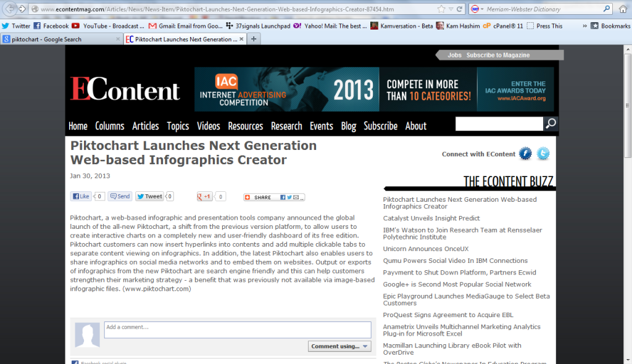This screenshot has width=632, height=364.
Task: Open the Share bookmark widget
Action: point(274,197)
